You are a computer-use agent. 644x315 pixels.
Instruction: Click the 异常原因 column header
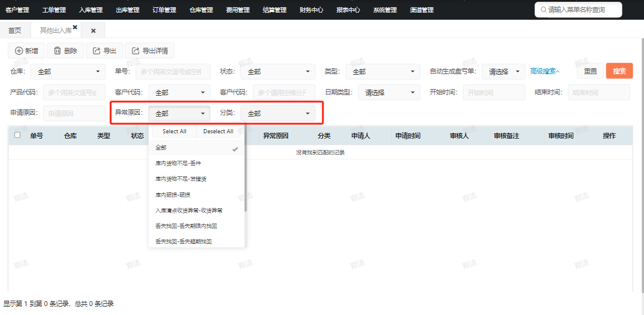[x=276, y=136]
